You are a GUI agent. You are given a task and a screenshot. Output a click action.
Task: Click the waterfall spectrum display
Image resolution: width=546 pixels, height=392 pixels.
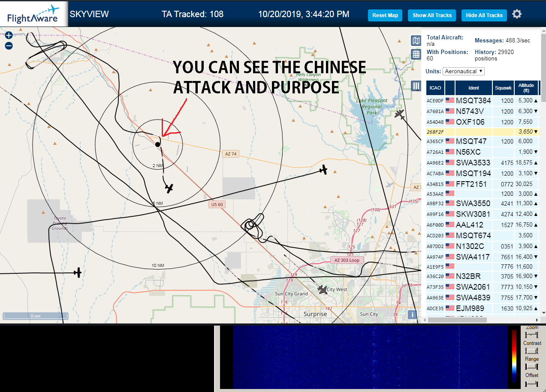tap(370, 357)
